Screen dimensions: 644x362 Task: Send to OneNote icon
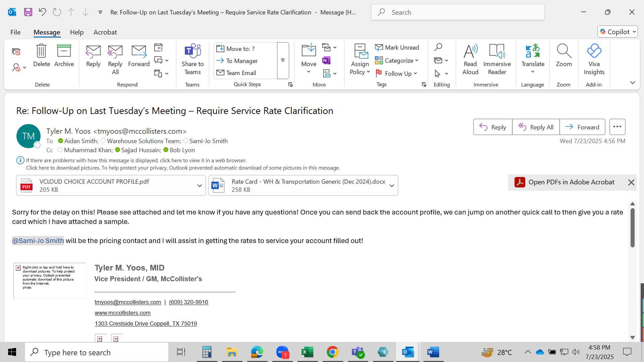click(326, 60)
